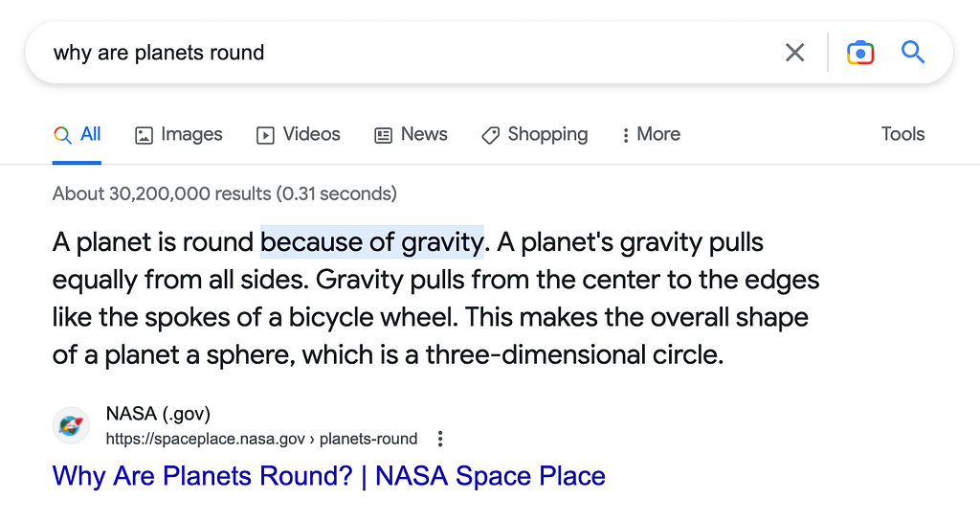Open search by image camera icon
980x522 pixels.
click(x=860, y=53)
